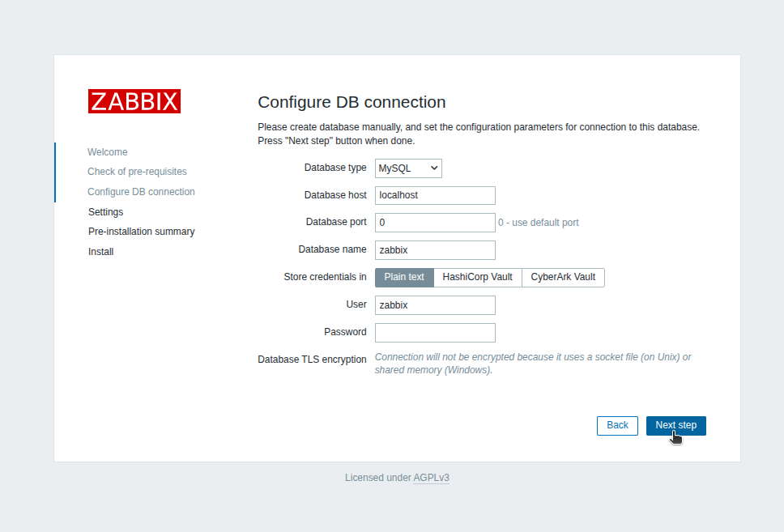Select HashiCorp Vault credentials storage
Viewport: 784px width, 532px height.
point(478,278)
